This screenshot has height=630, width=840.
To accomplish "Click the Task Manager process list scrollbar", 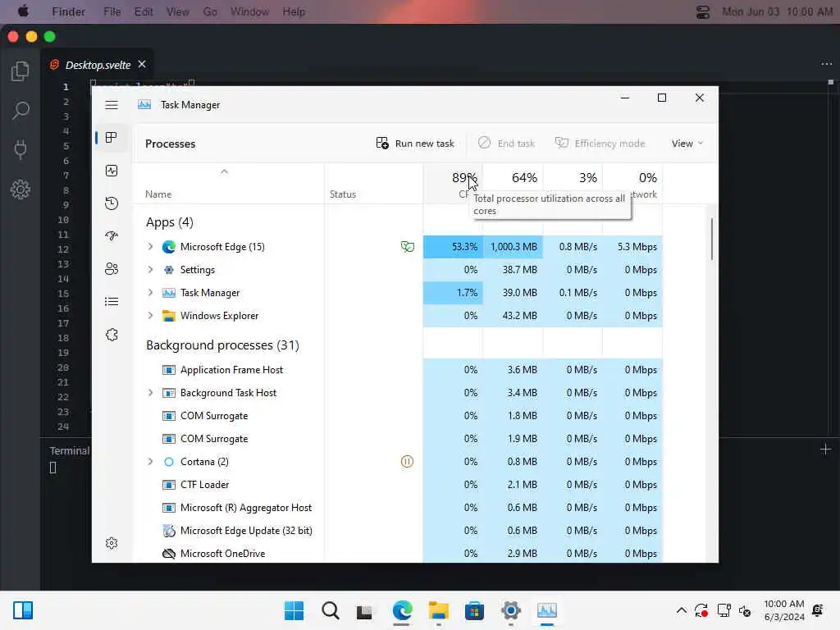I will 712,239.
